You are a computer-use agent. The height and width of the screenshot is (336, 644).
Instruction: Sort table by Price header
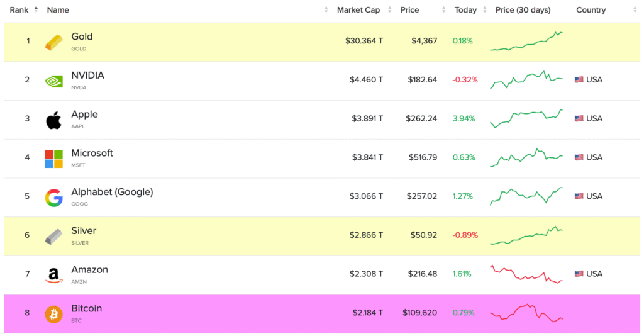(x=409, y=10)
